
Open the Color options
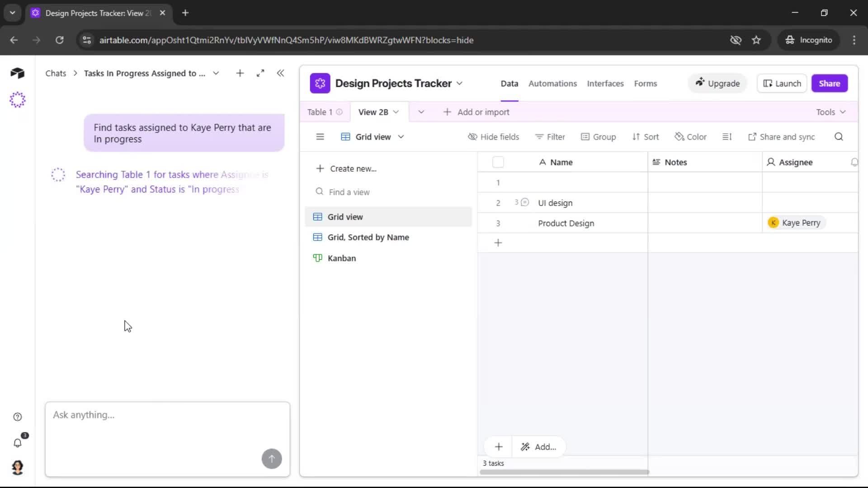pos(690,137)
